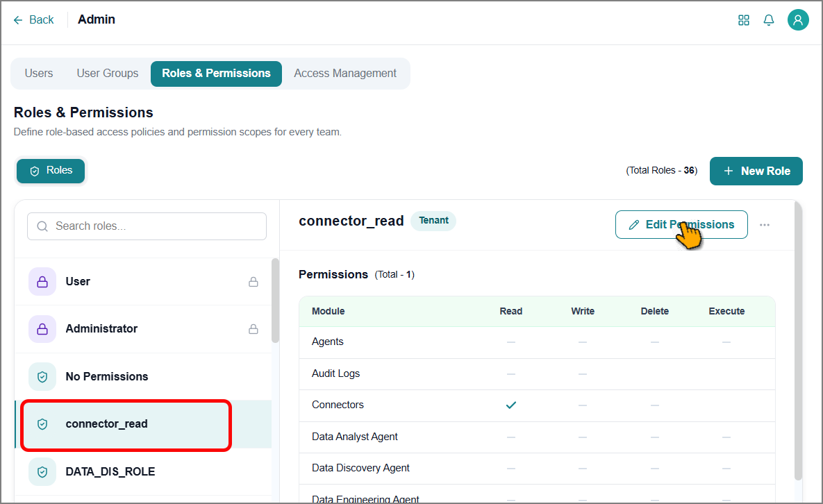This screenshot has width=823, height=504.
Task: Click the Tenant badge
Action: pos(433,221)
